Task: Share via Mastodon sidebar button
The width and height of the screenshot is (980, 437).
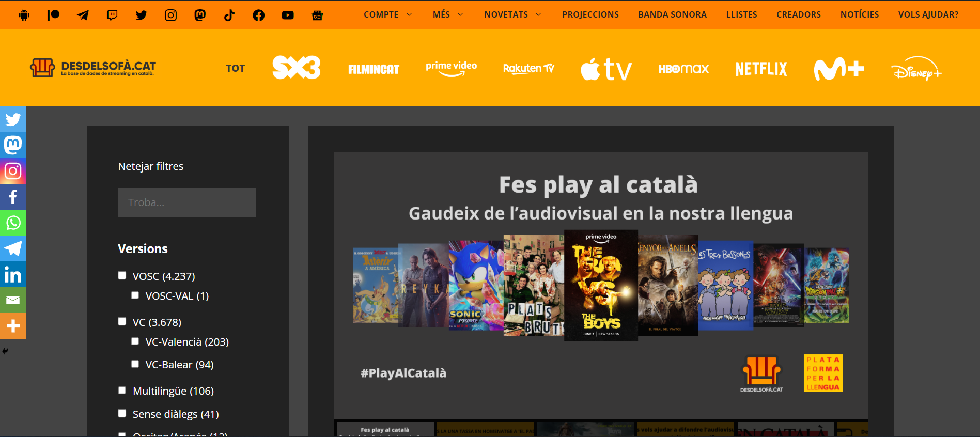Action: pos(13,145)
